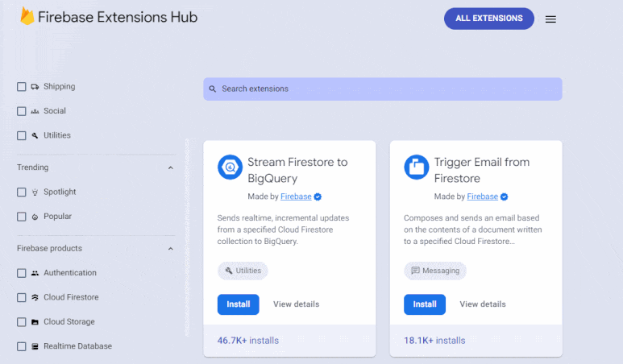
Task: Install Stream Firestore to BigQuery
Action: tap(238, 304)
